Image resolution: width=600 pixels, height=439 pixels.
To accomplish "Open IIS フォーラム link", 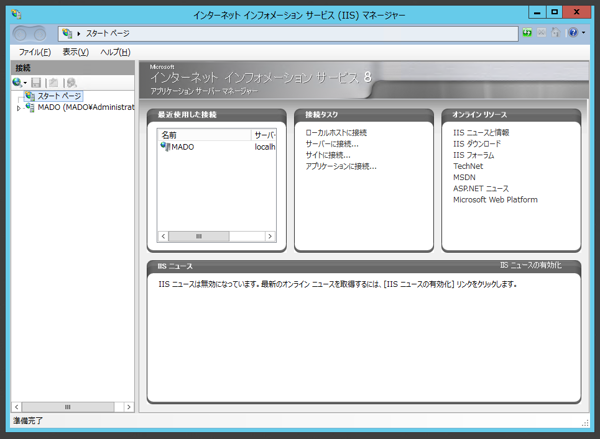I will tap(473, 155).
